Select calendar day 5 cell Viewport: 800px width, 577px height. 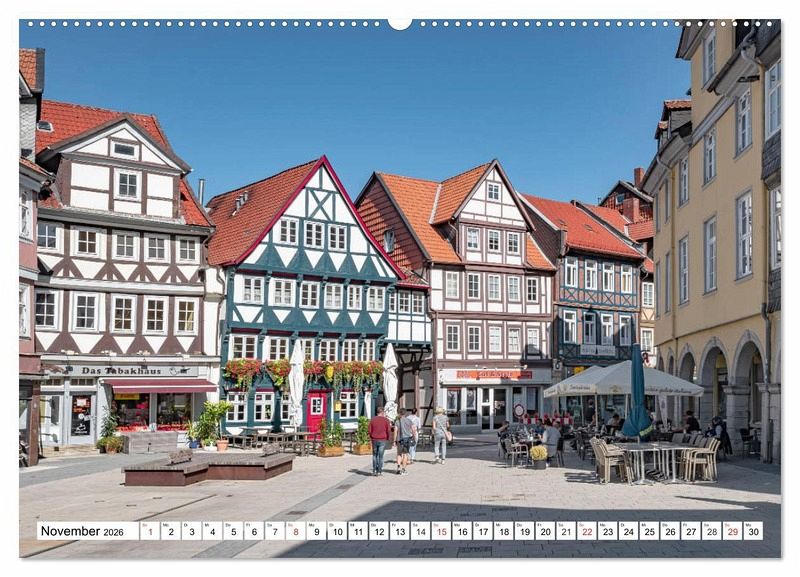233,531
